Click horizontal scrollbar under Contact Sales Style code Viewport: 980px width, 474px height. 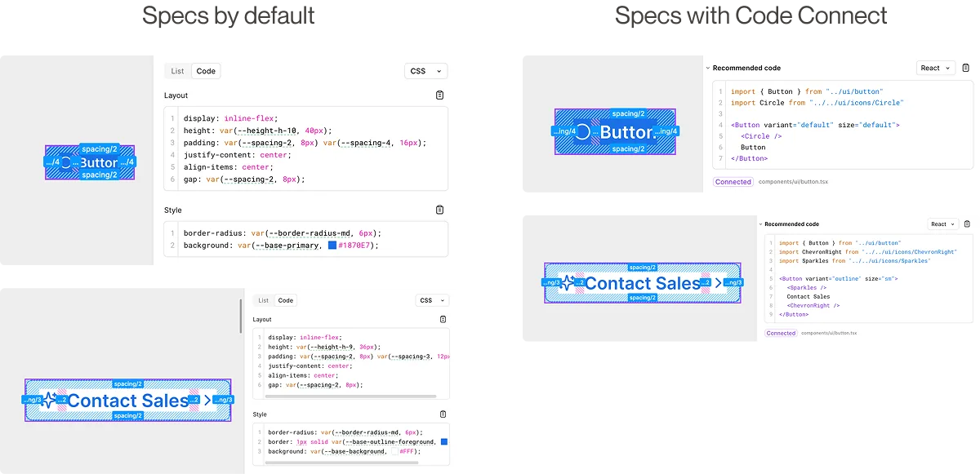(x=342, y=462)
